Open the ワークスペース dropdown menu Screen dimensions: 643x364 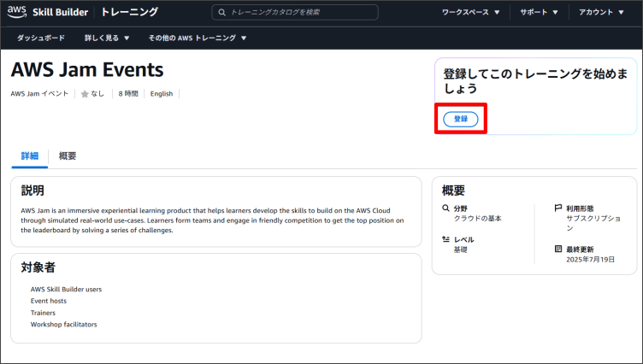(x=471, y=13)
